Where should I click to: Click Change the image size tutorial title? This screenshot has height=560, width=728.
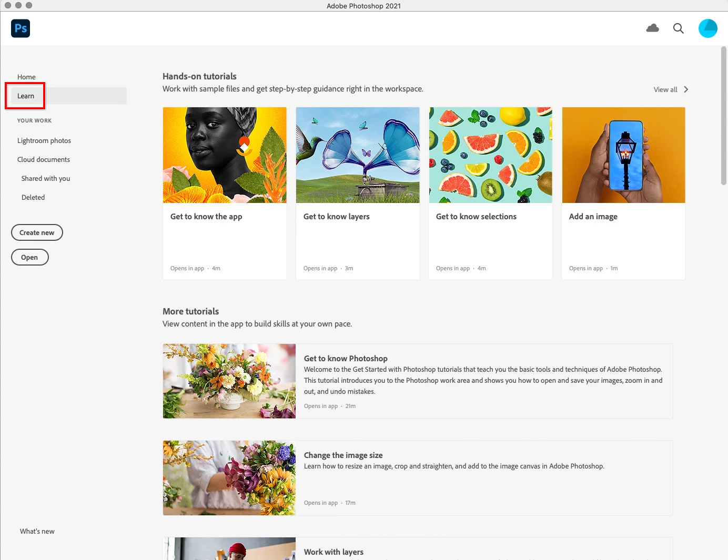343,455
